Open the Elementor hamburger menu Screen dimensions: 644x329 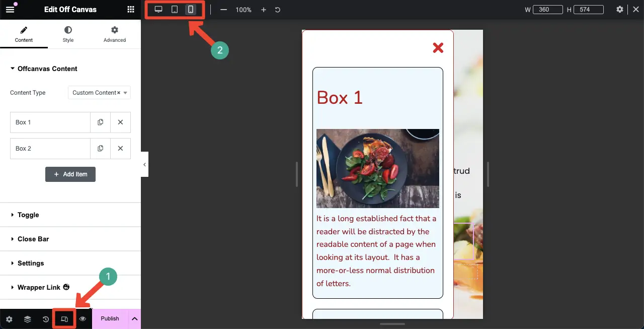10,9
